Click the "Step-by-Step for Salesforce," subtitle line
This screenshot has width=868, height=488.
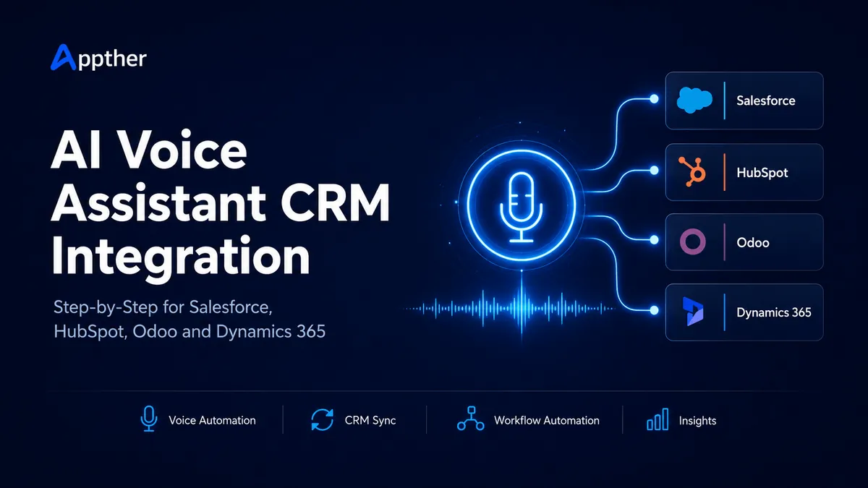163,307
